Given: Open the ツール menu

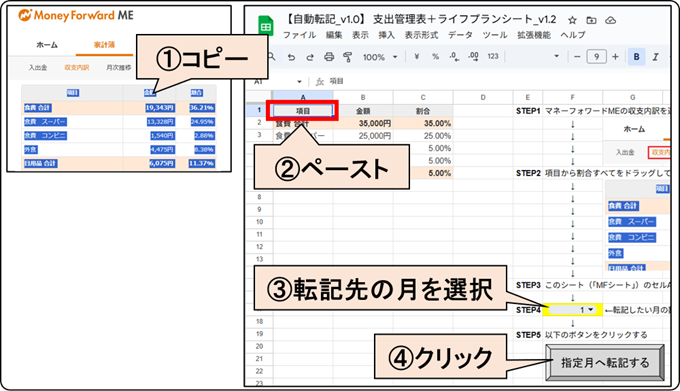Looking at the screenshot, I should [495, 35].
